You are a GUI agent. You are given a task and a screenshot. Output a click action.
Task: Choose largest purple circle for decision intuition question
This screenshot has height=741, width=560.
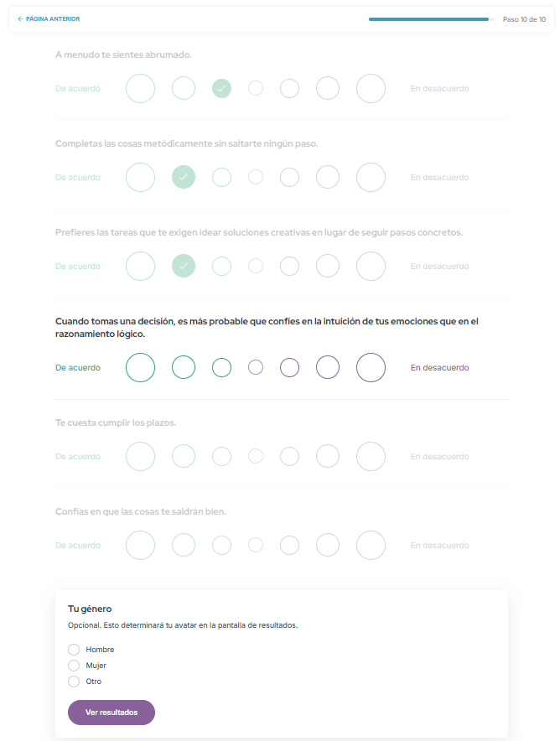pyautogui.click(x=371, y=367)
